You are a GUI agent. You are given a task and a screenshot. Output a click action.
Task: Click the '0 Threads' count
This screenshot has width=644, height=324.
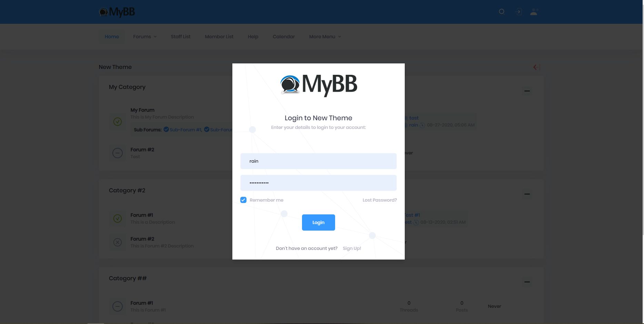(x=409, y=306)
